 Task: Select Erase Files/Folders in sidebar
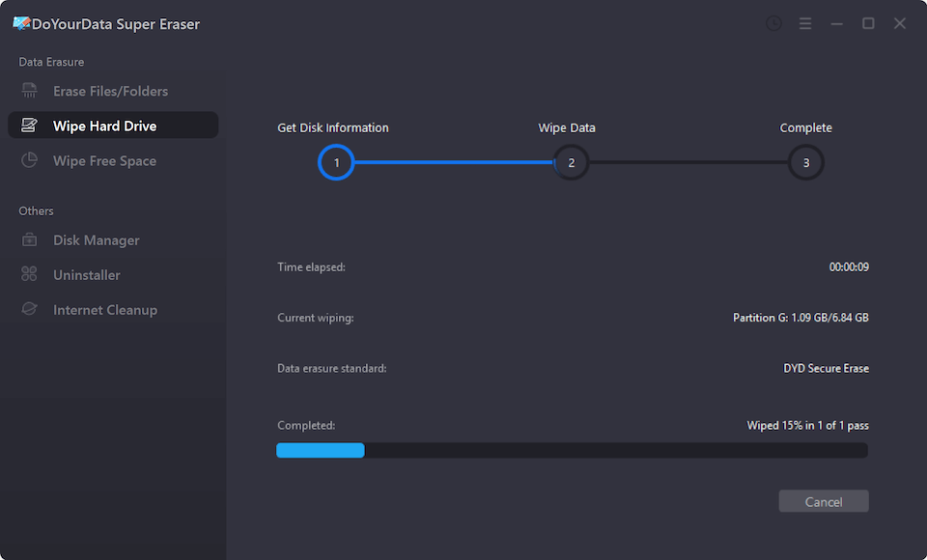(x=113, y=91)
